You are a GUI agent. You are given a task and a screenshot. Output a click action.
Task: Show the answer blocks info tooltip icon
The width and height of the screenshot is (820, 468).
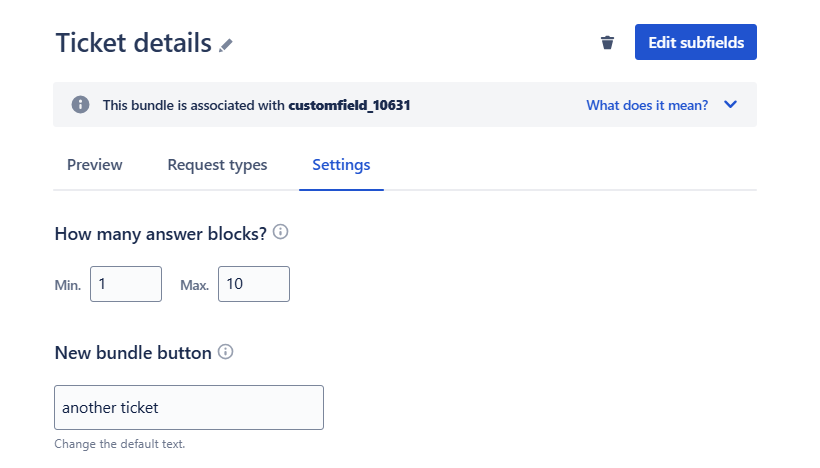tap(281, 233)
